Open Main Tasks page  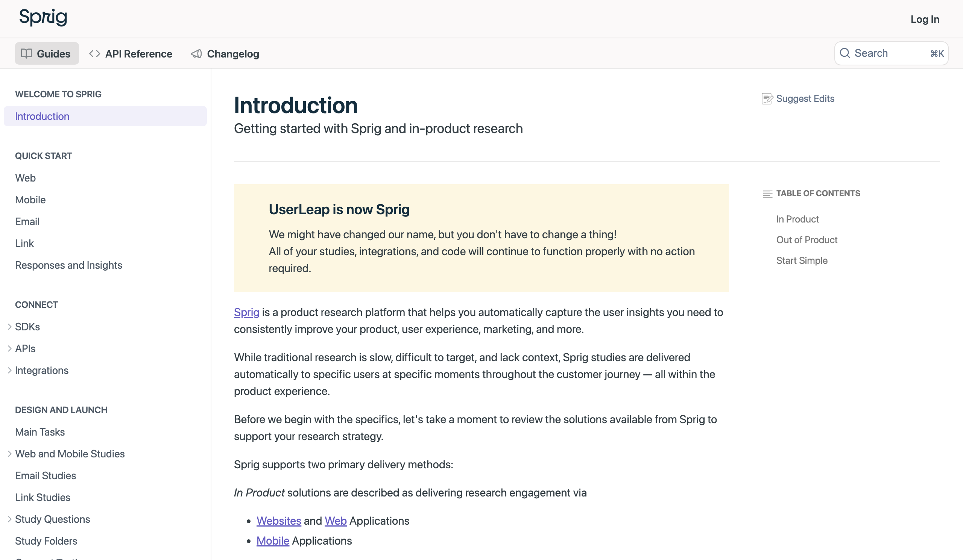tap(40, 432)
